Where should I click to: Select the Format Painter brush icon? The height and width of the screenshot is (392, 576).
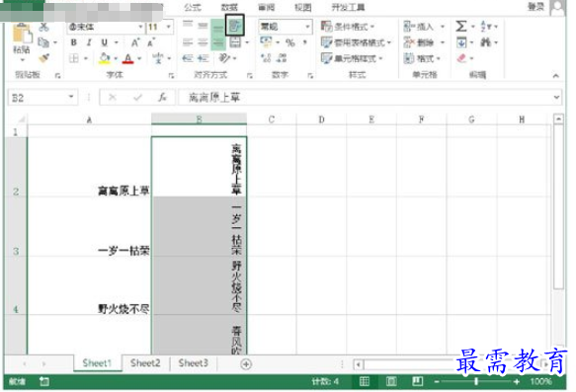[x=44, y=58]
